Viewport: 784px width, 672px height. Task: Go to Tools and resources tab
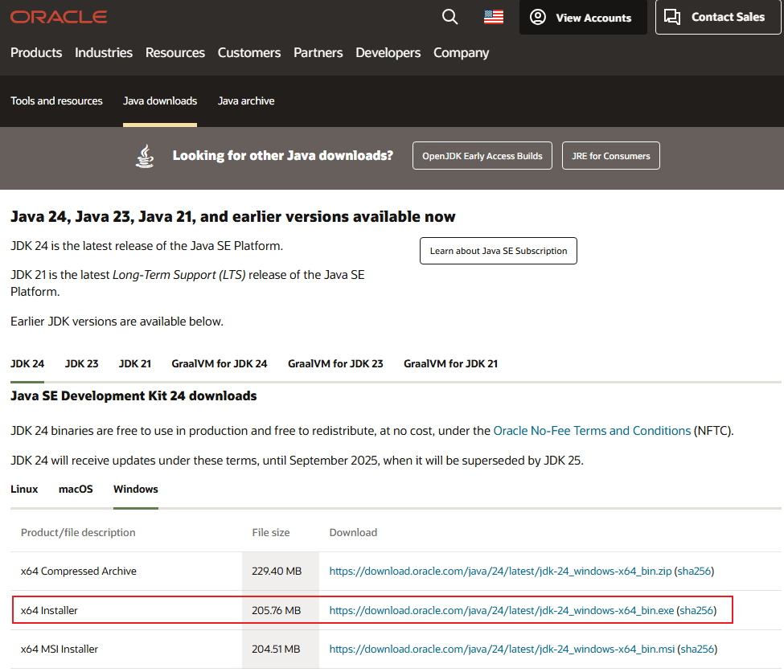click(56, 101)
